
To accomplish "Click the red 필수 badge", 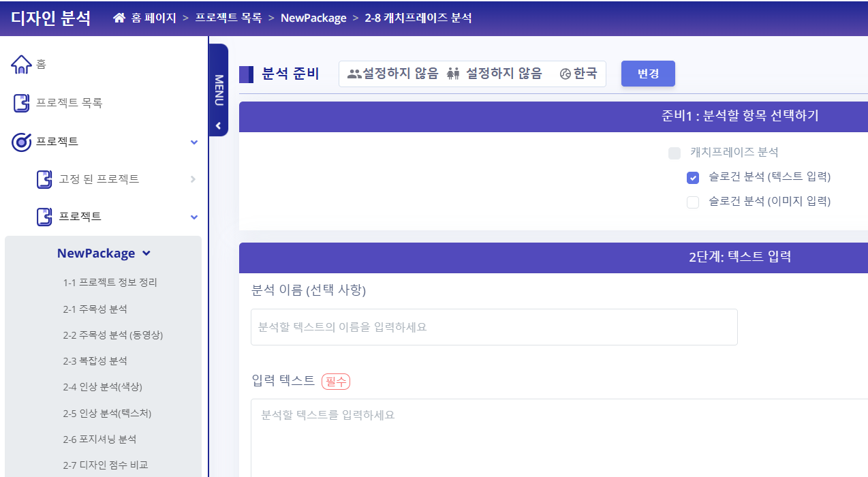I will (x=336, y=382).
